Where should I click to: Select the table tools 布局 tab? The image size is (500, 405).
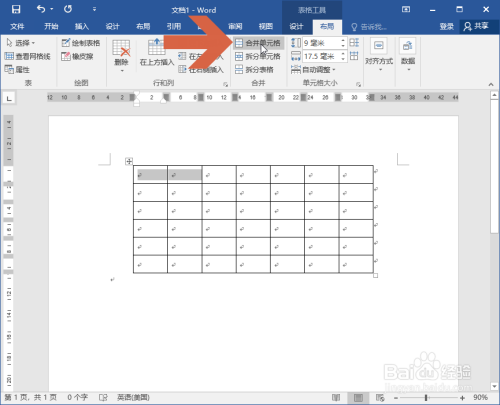click(327, 26)
